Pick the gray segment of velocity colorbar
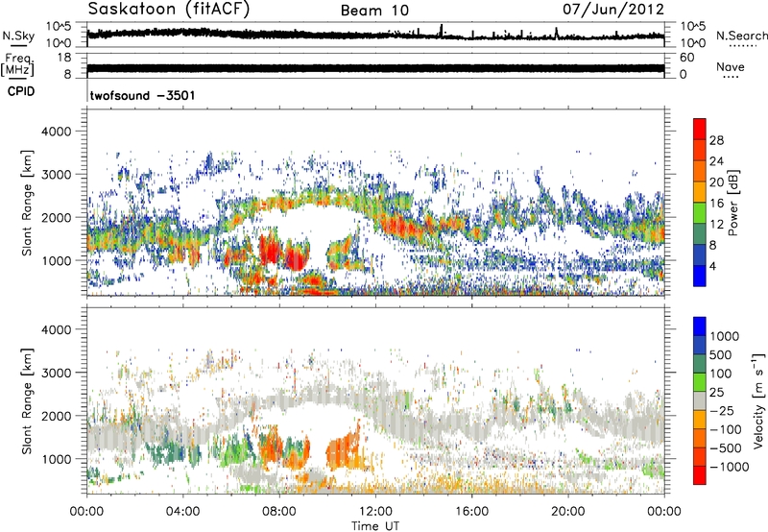 tap(700, 400)
